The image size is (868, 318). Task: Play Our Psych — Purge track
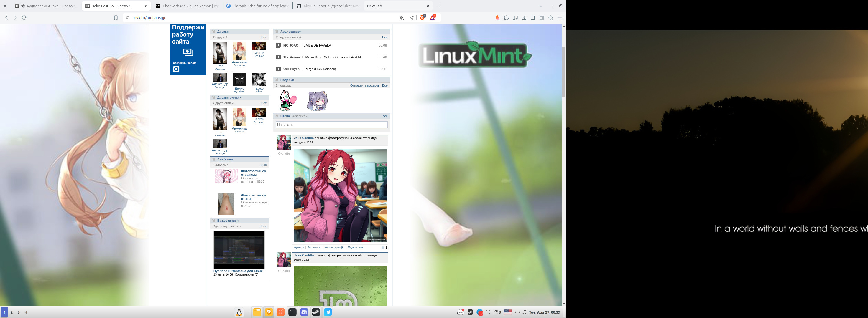coord(278,69)
